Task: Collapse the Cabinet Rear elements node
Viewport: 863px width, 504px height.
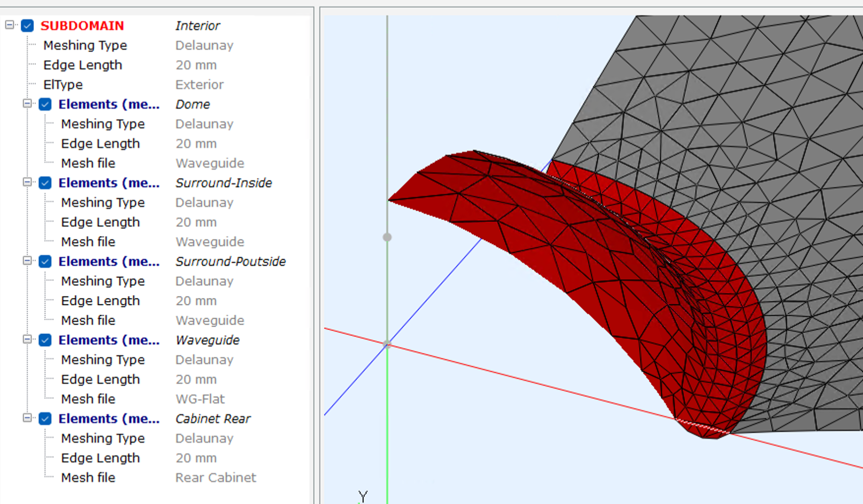Action: click(x=27, y=418)
